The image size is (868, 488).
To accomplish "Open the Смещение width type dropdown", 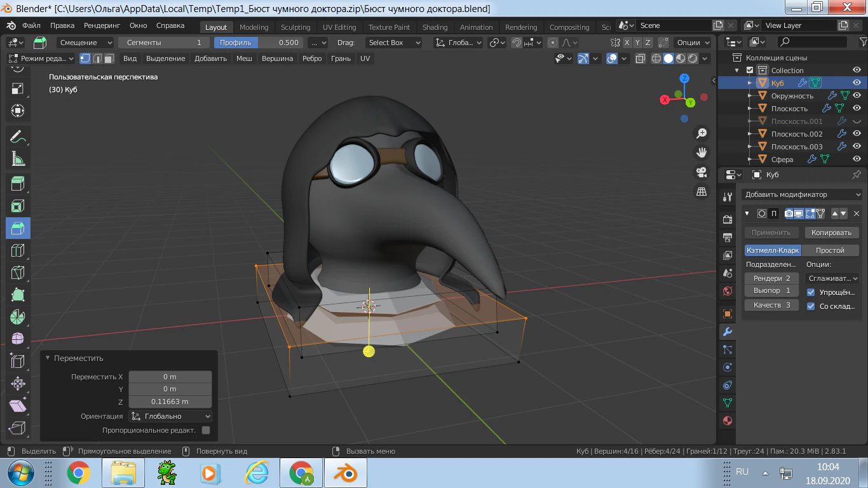I will pyautogui.click(x=85, y=43).
